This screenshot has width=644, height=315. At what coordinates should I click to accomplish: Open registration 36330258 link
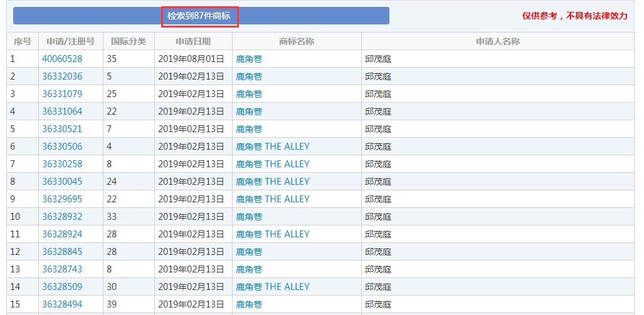pyautogui.click(x=62, y=164)
